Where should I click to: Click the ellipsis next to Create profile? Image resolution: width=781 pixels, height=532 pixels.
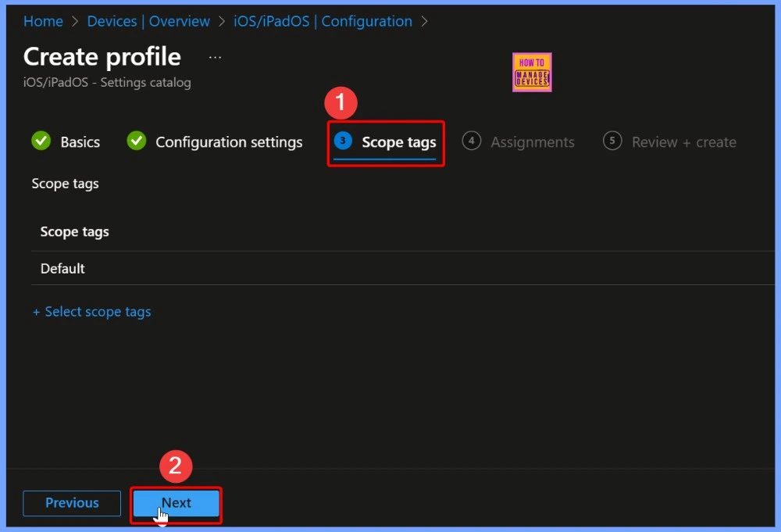pyautogui.click(x=215, y=56)
